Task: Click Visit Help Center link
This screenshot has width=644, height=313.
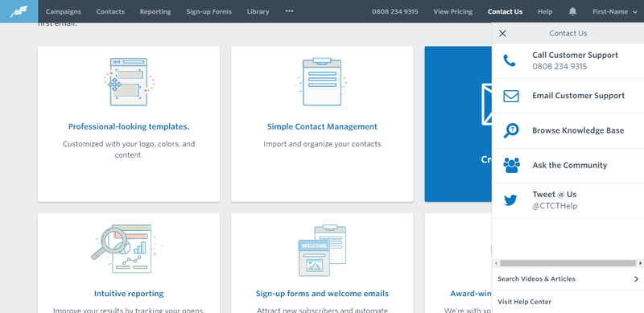Action: pos(525,302)
